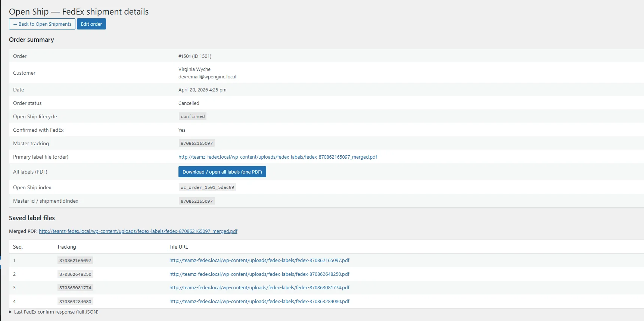Viewport: 644px width, 321px height.
Task: Click the confirmed lifecycle badge
Action: [193, 116]
